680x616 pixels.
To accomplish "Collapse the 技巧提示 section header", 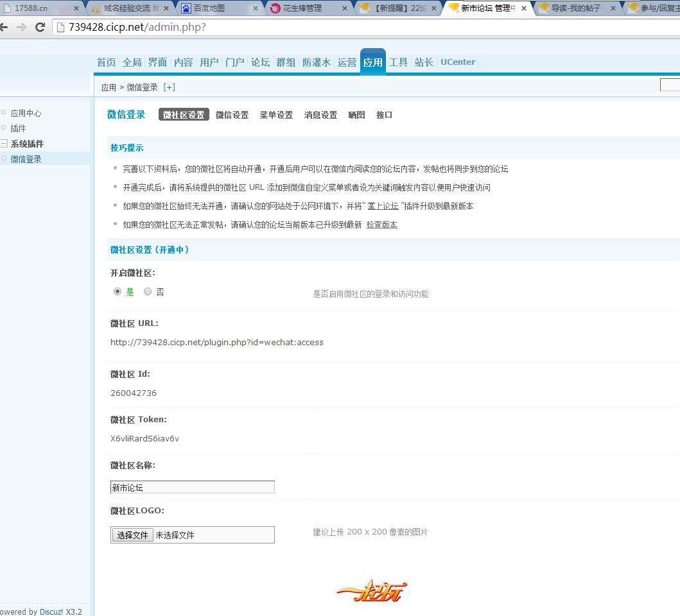I will [x=126, y=148].
